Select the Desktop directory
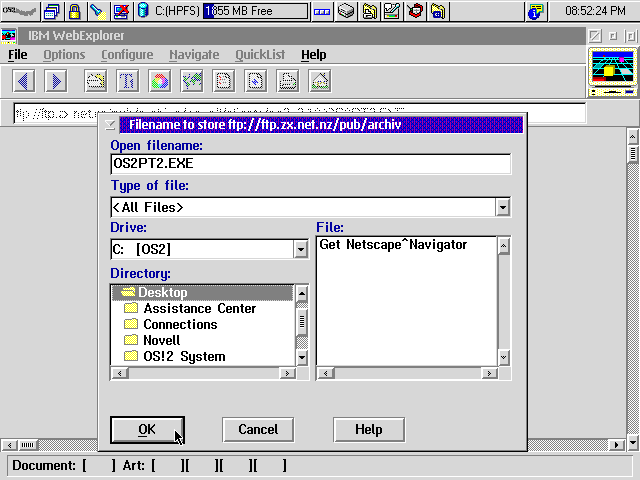Viewport: 640px width, 480px height. click(202, 292)
